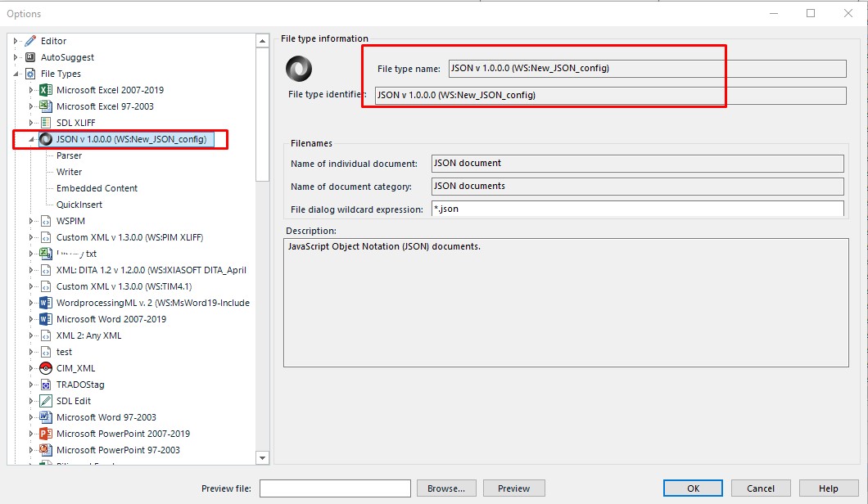Viewport: 868px width, 504px height.
Task: Collapse the File Types tree node
Action: pos(16,74)
